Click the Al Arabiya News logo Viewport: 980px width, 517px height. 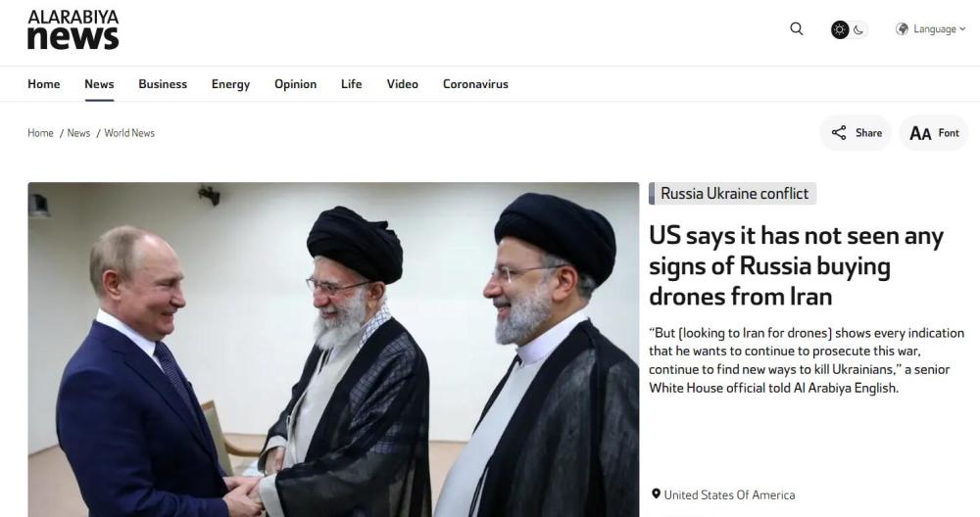tap(73, 29)
